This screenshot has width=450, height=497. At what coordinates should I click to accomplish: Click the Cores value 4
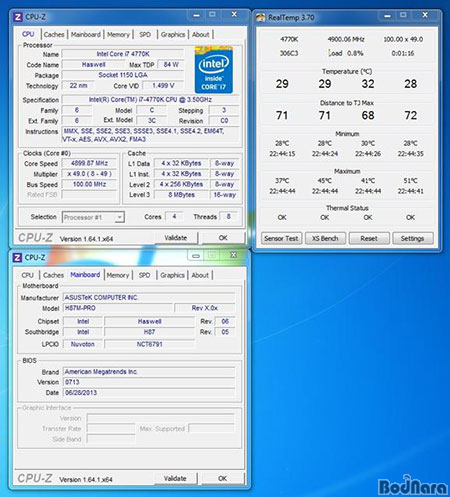[x=174, y=216]
